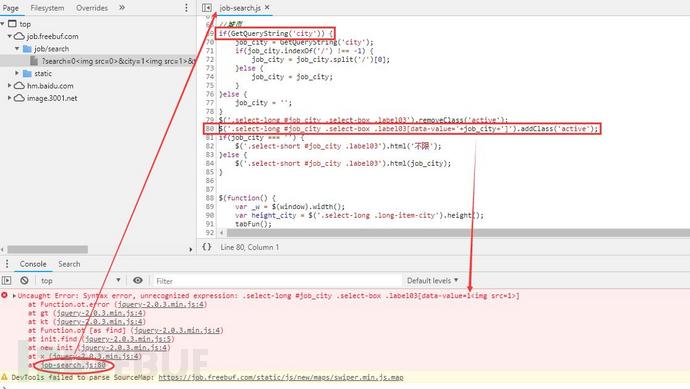Open the top context selector dropdown
The image size is (690, 389).
click(80, 280)
